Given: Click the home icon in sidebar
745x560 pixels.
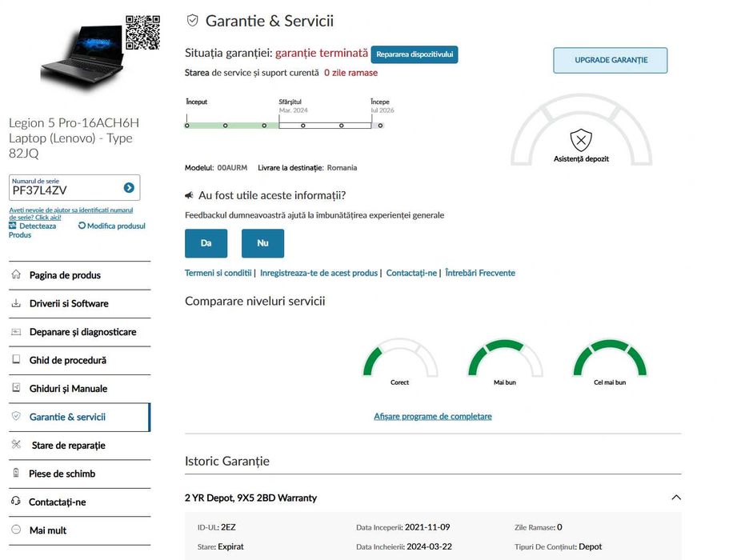Looking at the screenshot, I should point(16,274).
